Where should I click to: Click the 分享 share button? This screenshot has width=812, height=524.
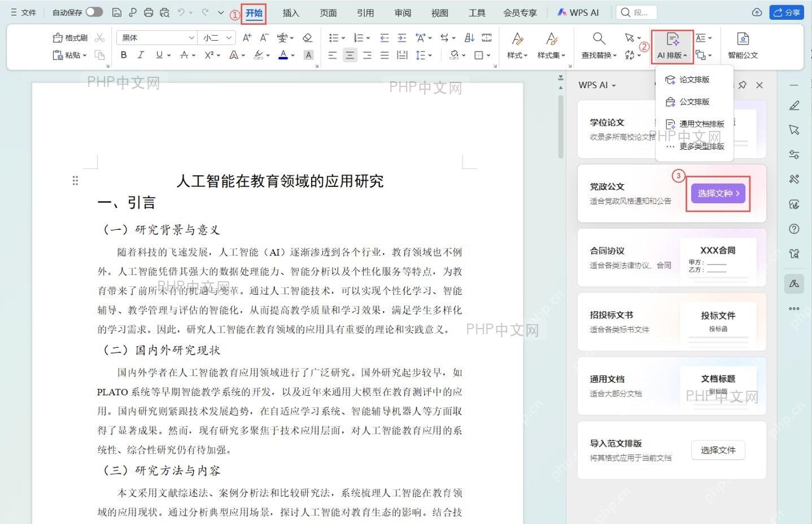tap(787, 12)
